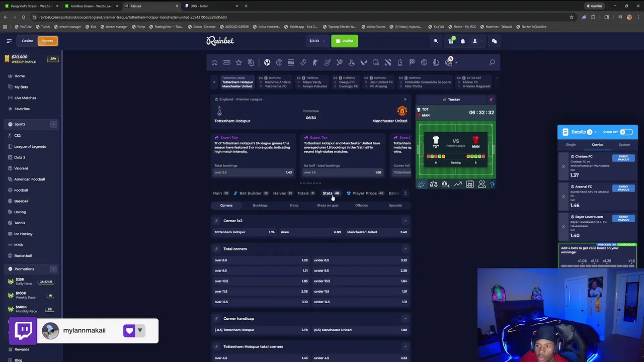Viewport: 644px width, 362px height.
Task: Switch to the Halves tab
Action: coord(282,193)
